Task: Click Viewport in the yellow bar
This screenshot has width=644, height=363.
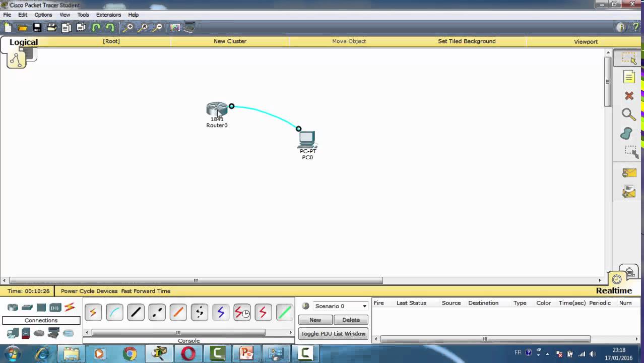Action: [586, 42]
